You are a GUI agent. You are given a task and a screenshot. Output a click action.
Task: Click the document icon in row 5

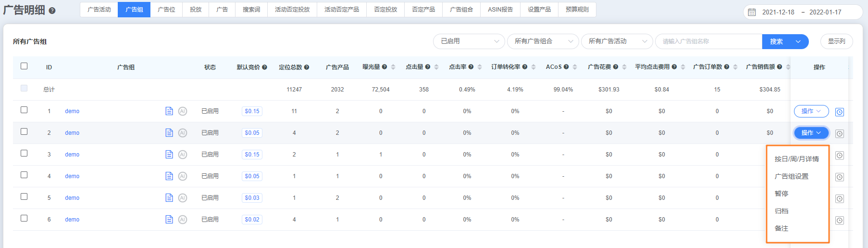coord(169,198)
